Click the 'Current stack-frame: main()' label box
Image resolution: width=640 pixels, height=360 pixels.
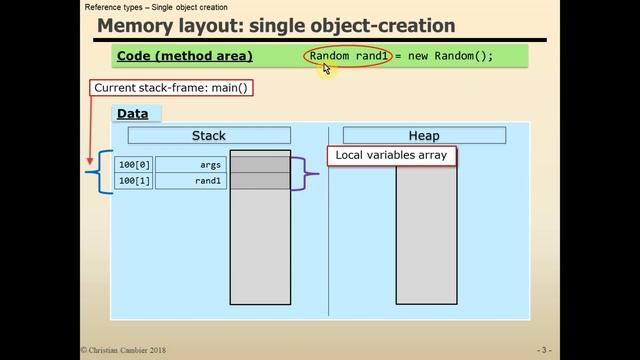[x=171, y=88]
